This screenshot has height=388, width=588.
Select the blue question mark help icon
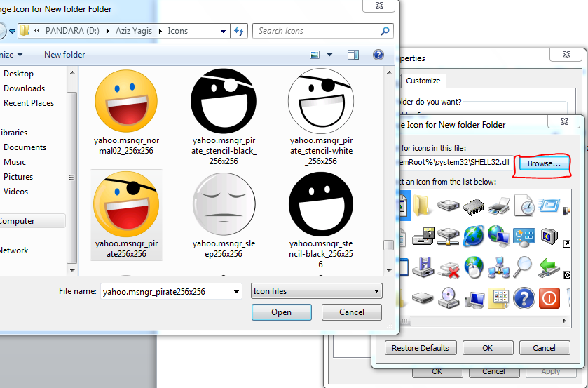[x=524, y=298]
